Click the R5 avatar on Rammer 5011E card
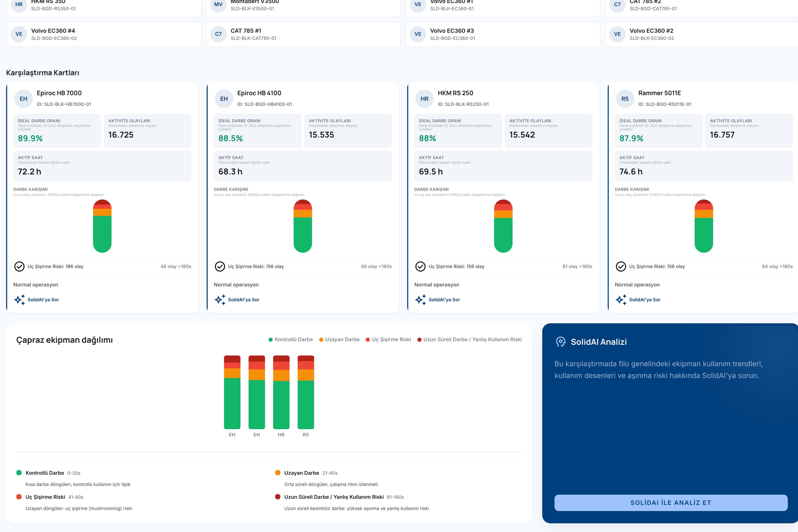Image resolution: width=798 pixels, height=532 pixels. tap(625, 99)
